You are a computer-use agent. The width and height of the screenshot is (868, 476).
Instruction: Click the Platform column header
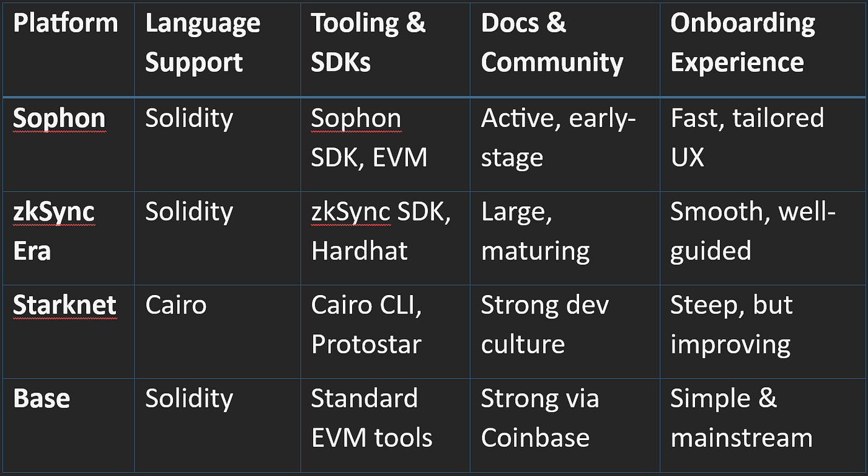[68, 49]
